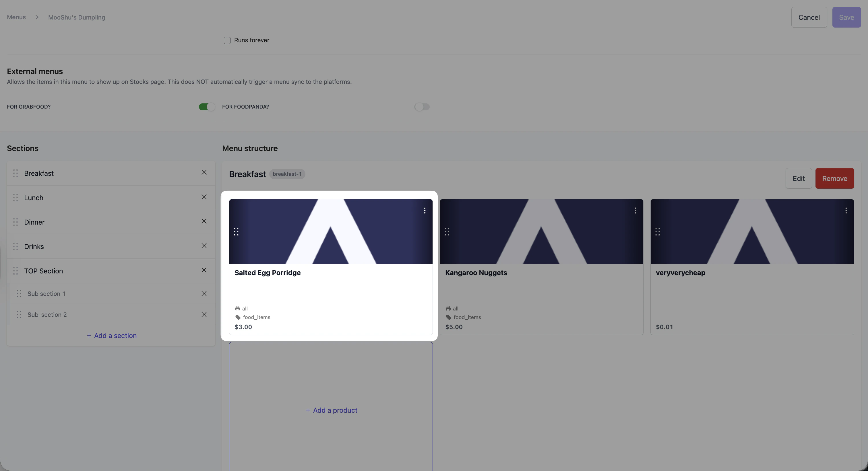Click Kangaroo Nuggets title text
Image resolution: width=868 pixels, height=471 pixels.
(x=476, y=273)
